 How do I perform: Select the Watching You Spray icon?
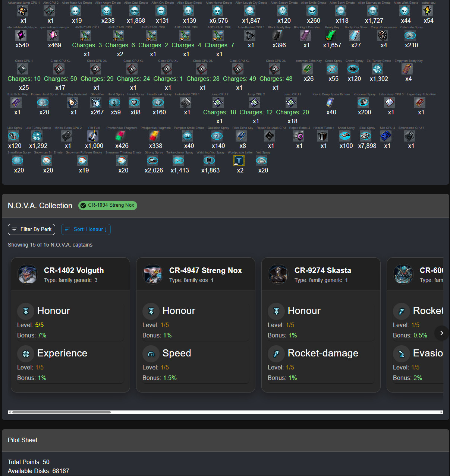tap(209, 161)
